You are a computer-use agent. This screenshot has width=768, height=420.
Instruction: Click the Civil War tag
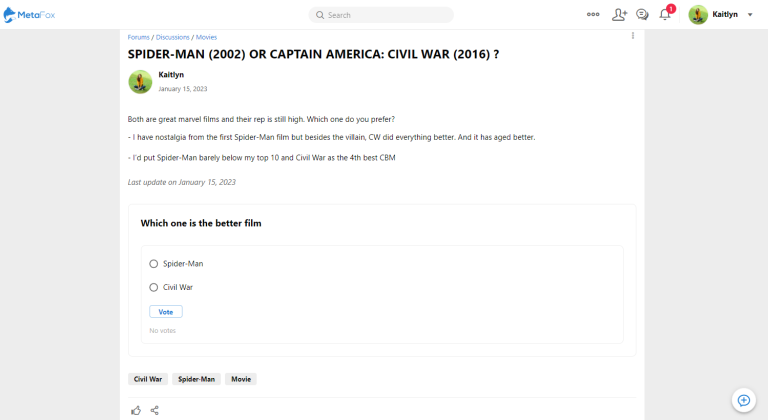tap(148, 379)
